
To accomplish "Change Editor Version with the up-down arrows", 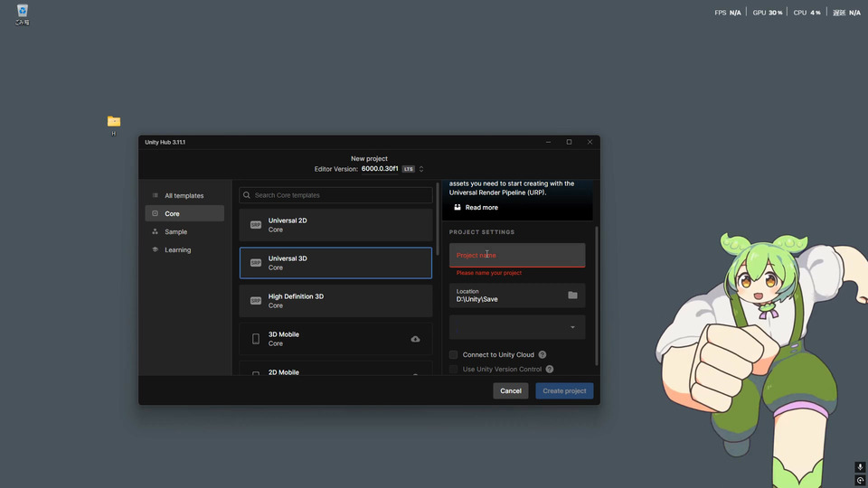I will click(x=421, y=169).
